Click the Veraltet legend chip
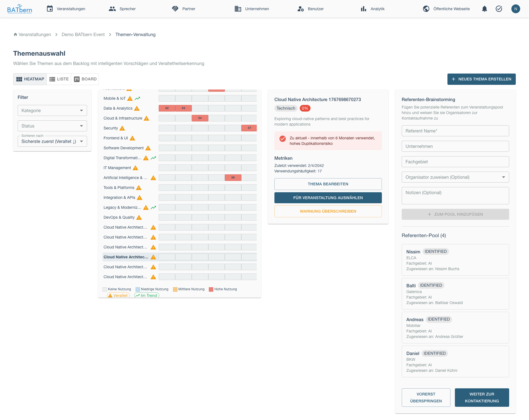Image resolution: width=529 pixels, height=420 pixels. [118, 295]
